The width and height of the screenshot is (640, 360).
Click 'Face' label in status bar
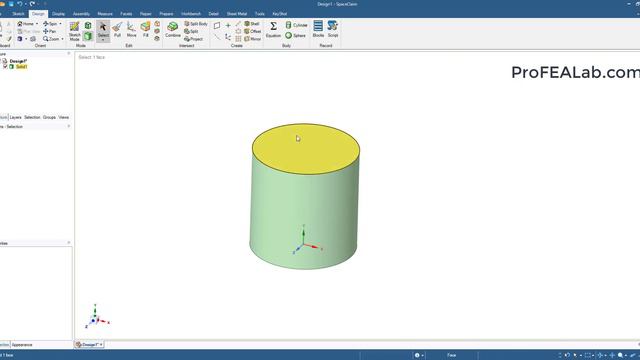point(451,356)
